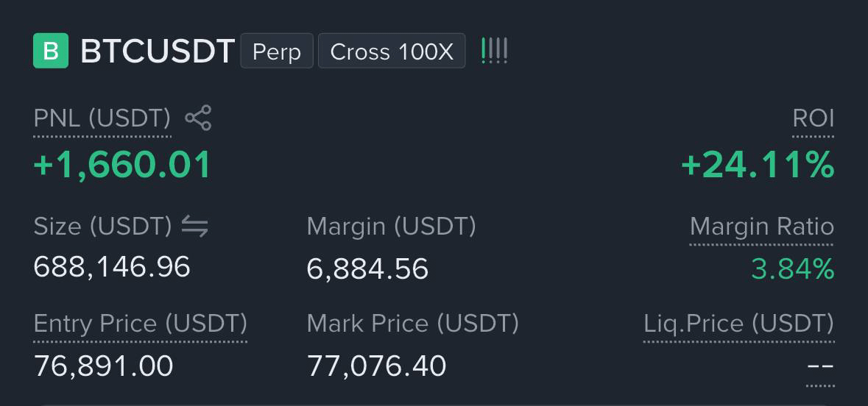
Task: Open Cross 100X leverage setting
Action: [392, 51]
